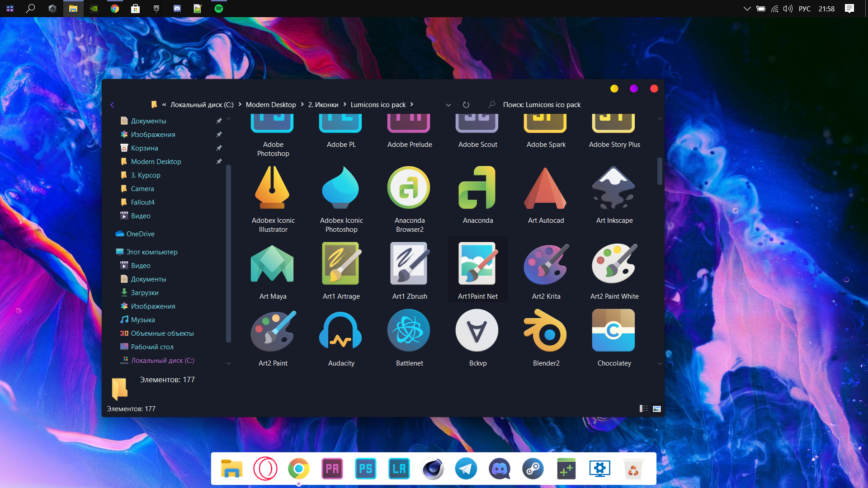Expand chevron after Lumicons ico pack
The height and width of the screenshot is (488, 868).
point(412,104)
